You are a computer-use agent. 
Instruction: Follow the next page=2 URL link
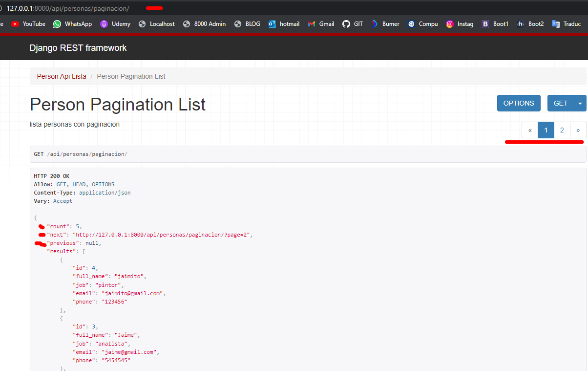pyautogui.click(x=161, y=235)
